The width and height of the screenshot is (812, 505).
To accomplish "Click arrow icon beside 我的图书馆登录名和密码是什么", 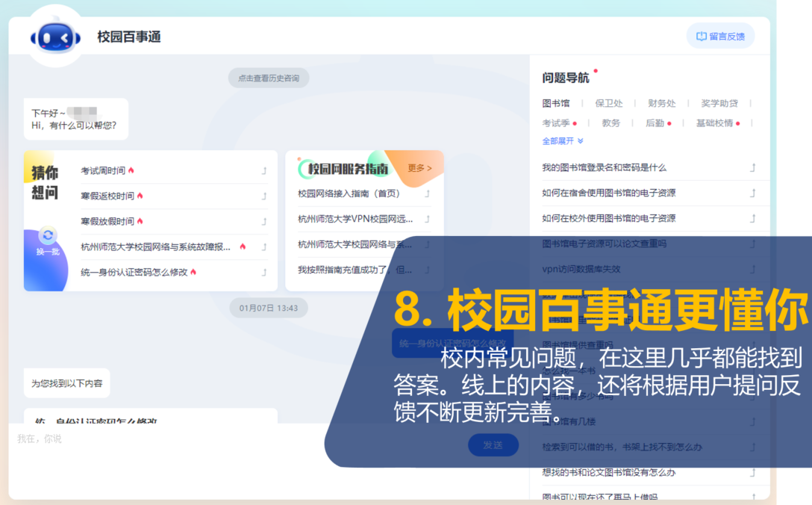I will tap(753, 167).
